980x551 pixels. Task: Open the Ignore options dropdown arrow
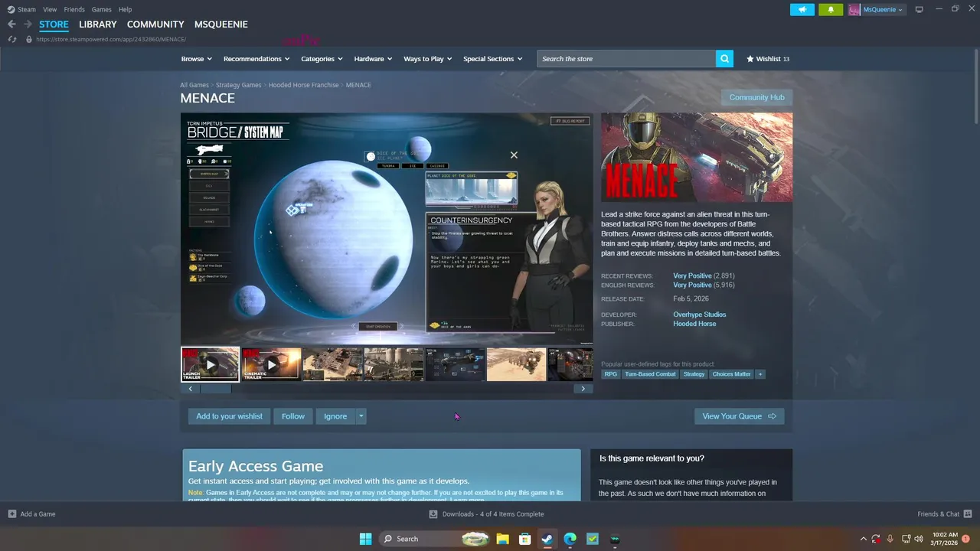[361, 416]
